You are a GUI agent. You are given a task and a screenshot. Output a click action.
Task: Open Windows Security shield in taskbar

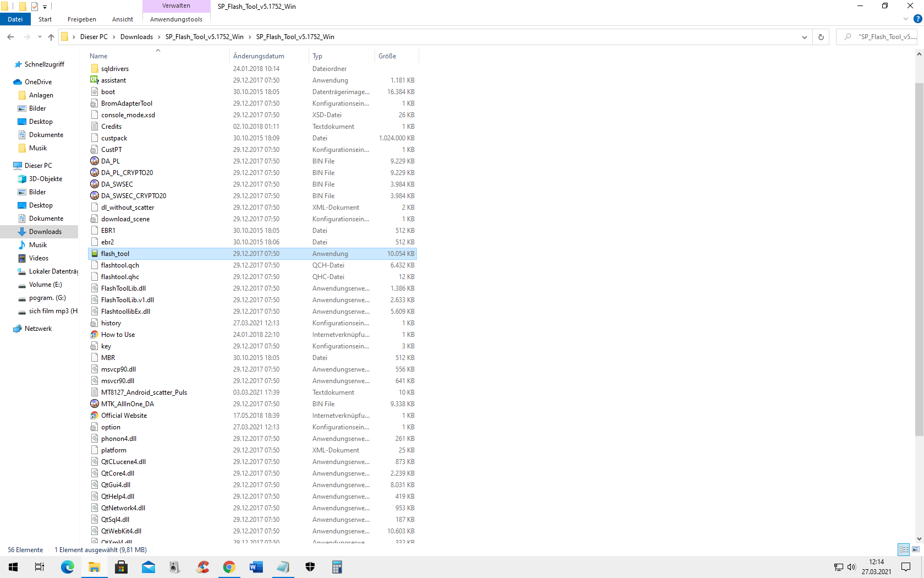coord(310,567)
